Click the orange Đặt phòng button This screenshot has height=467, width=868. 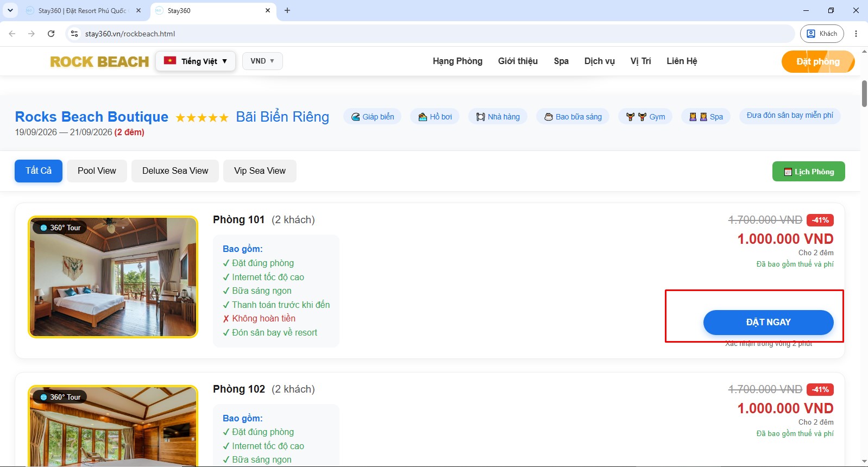click(818, 61)
